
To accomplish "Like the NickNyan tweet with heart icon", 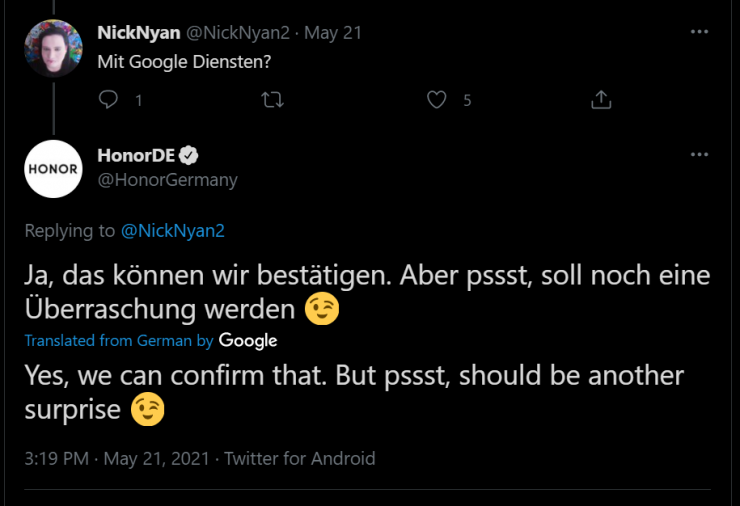I will 436,100.
